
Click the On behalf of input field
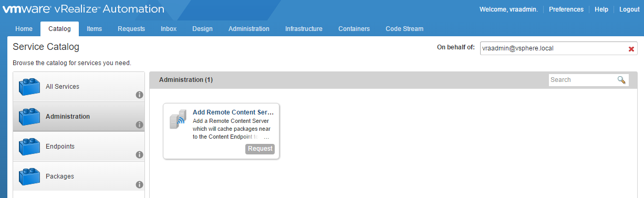[x=553, y=48]
